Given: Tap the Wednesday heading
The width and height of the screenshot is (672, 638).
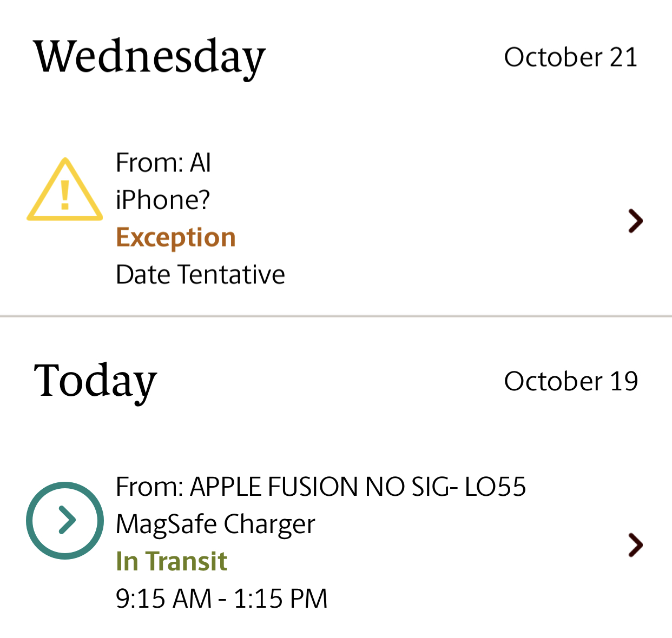Looking at the screenshot, I should pyautogui.click(x=149, y=57).
